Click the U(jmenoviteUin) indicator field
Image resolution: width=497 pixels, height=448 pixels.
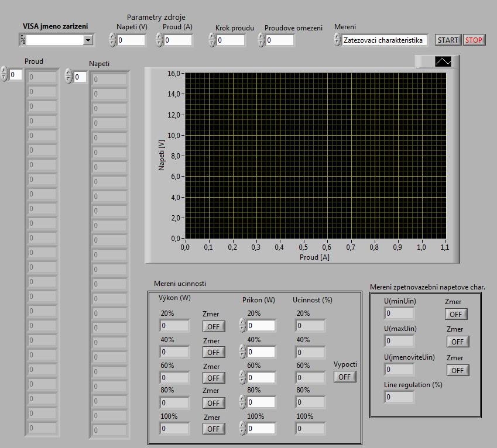click(x=399, y=370)
